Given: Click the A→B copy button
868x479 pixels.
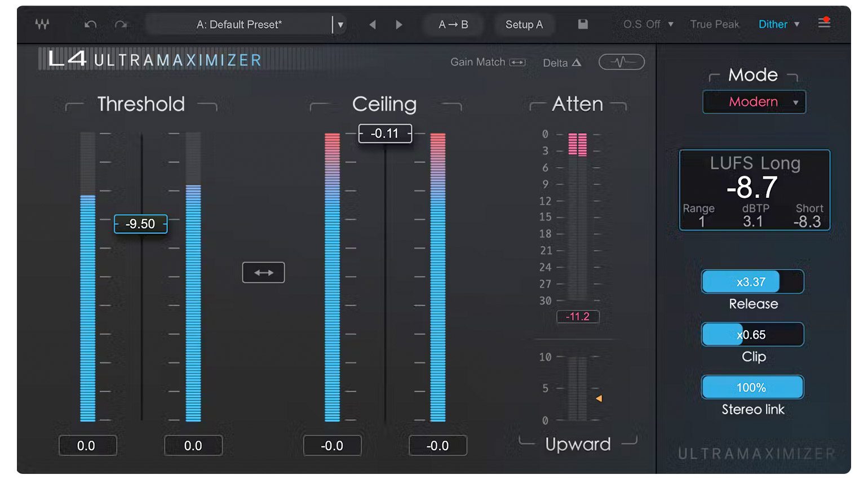Looking at the screenshot, I should [x=453, y=24].
